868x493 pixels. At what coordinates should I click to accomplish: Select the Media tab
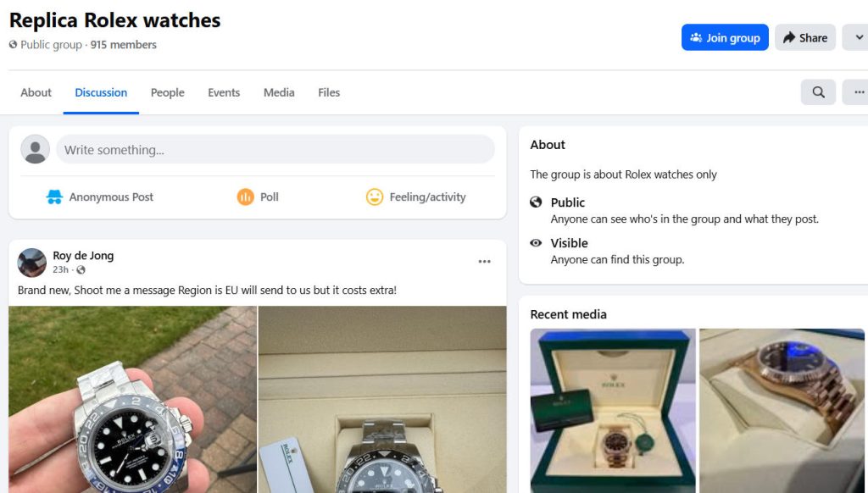tap(279, 92)
